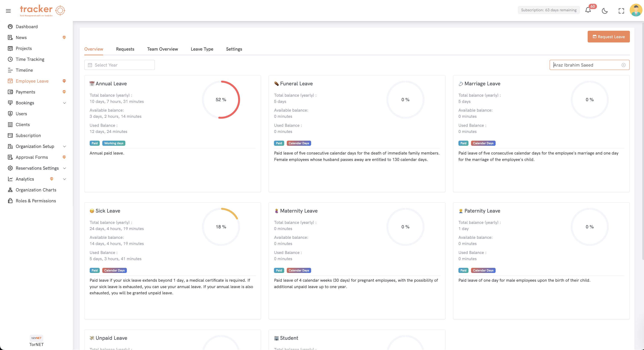The height and width of the screenshot is (350, 644).
Task: Open the Select Year picker
Action: (x=120, y=65)
